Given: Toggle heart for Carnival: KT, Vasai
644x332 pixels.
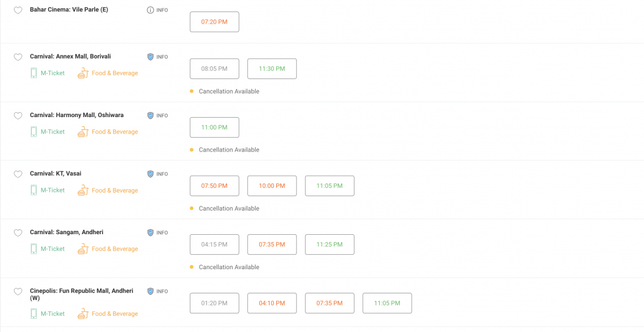Looking at the screenshot, I should (x=18, y=174).
